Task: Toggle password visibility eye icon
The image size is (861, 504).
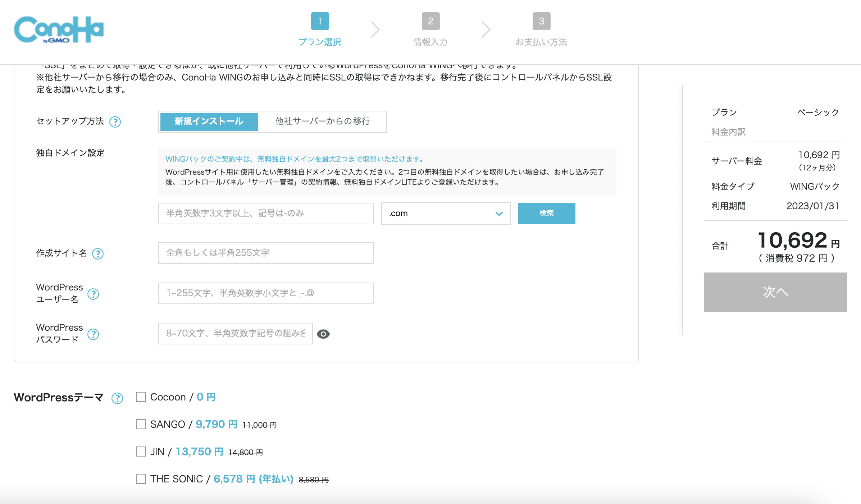Action: point(323,334)
